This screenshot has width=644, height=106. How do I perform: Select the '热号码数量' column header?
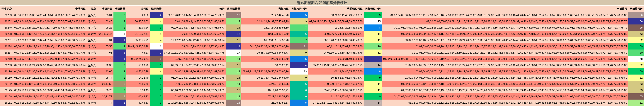(x=234, y=9)
